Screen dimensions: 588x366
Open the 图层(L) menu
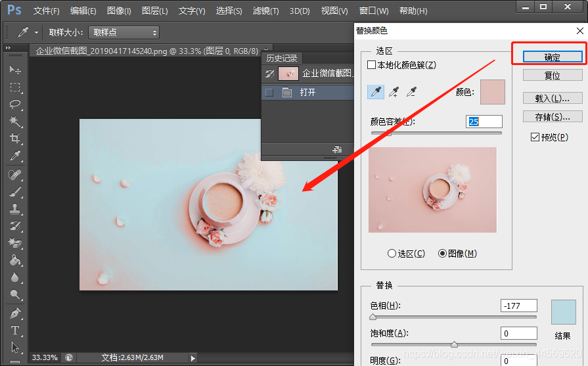click(x=155, y=11)
